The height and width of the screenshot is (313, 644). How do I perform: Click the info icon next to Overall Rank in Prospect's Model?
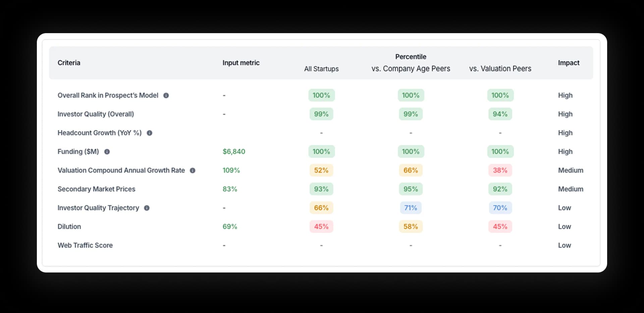pos(166,95)
